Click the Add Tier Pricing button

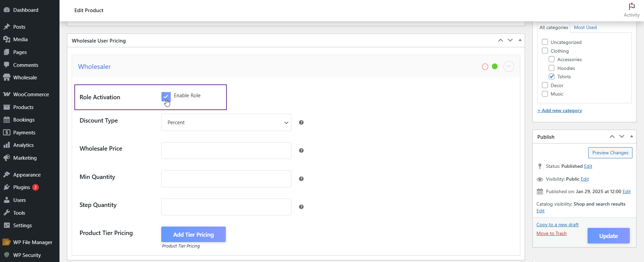click(x=193, y=234)
